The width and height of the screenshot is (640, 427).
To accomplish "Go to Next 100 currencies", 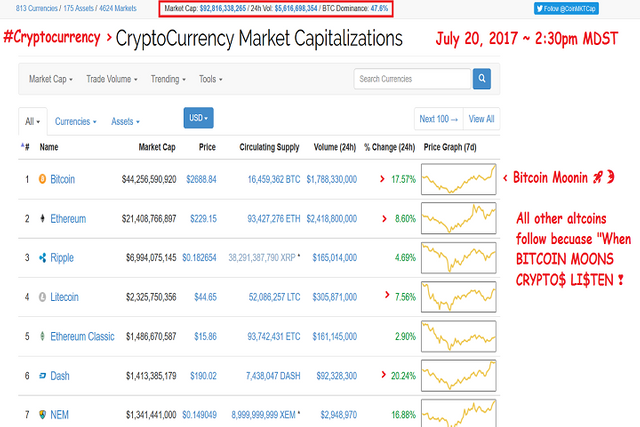I will [x=438, y=119].
